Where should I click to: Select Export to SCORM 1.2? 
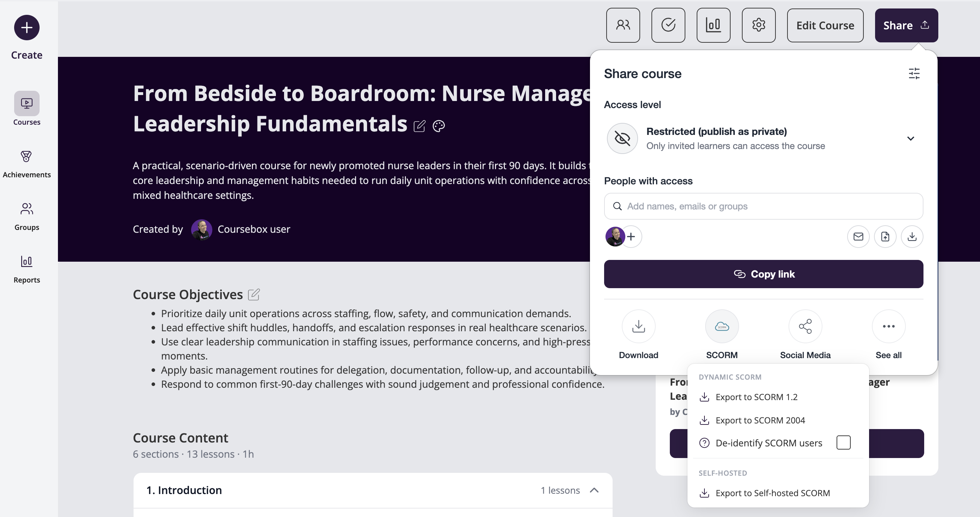pos(756,397)
